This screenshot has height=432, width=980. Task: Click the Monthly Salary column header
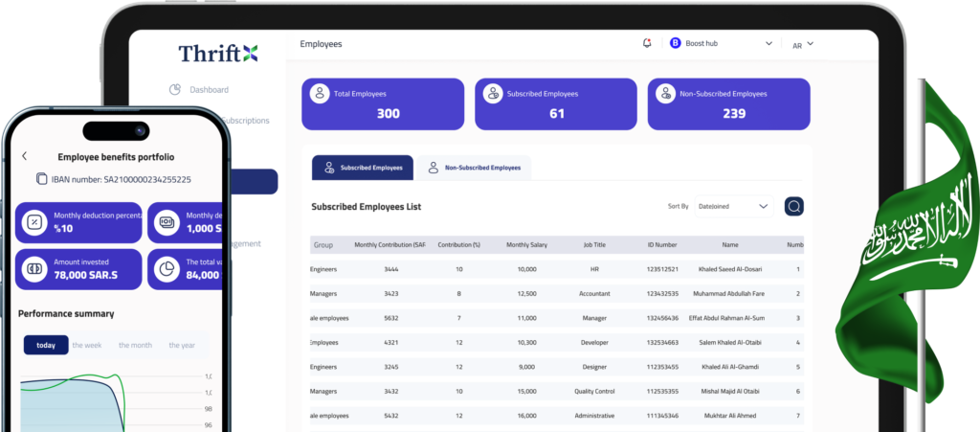point(527,245)
